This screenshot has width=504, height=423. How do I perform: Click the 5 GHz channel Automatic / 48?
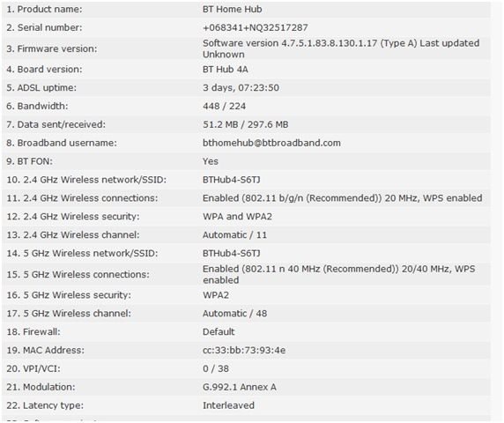234,314
